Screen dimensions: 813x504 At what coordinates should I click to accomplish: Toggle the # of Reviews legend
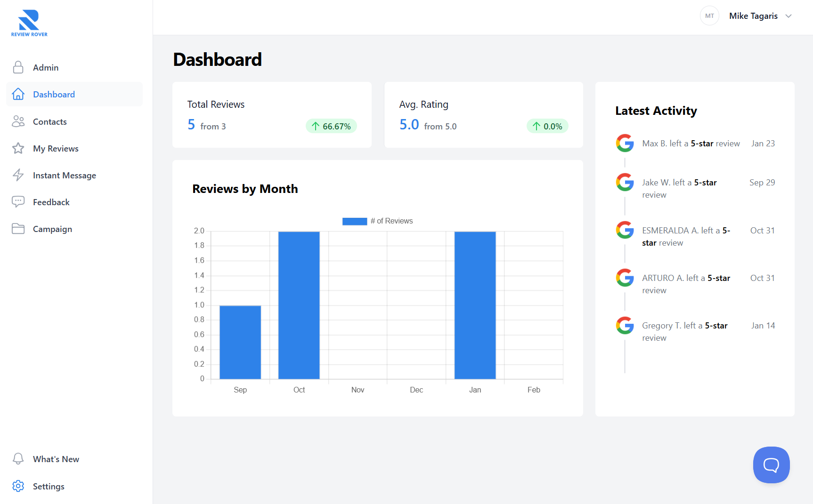pos(377,221)
